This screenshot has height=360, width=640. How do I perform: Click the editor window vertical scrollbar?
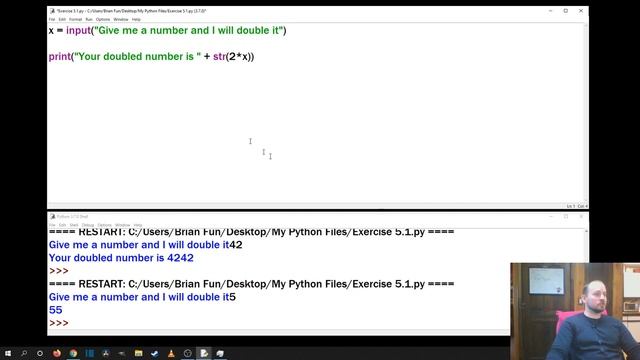(x=586, y=113)
